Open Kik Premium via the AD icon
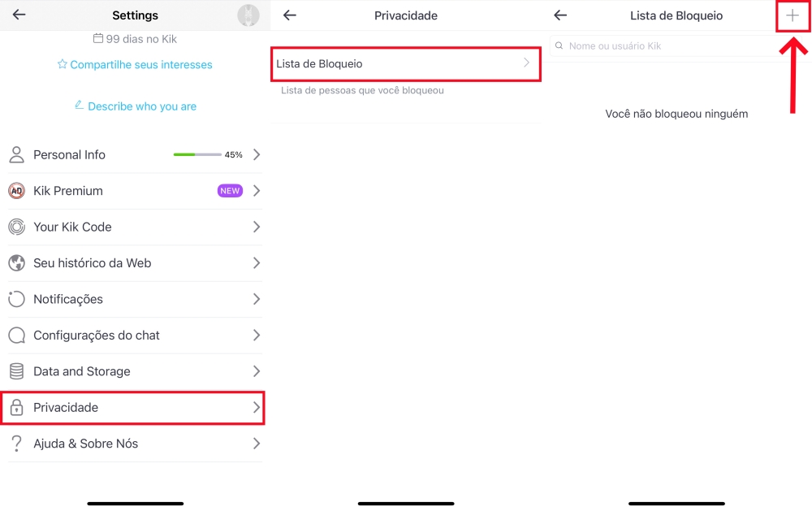 [17, 191]
